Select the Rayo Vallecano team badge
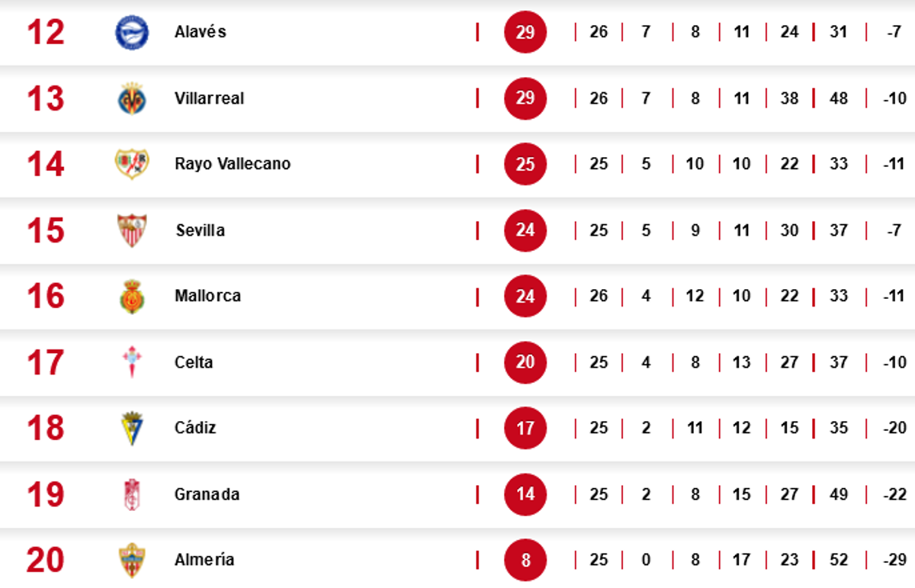 click(132, 164)
